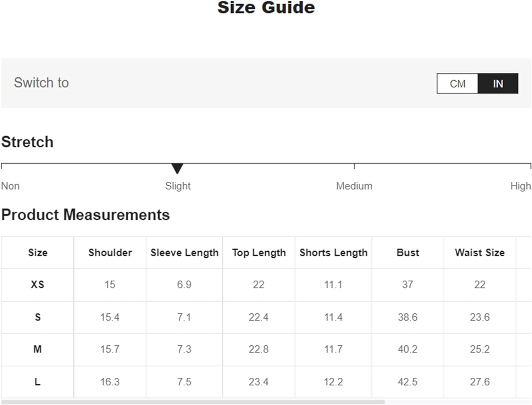
Task: Select the M size row label
Action: tap(38, 349)
